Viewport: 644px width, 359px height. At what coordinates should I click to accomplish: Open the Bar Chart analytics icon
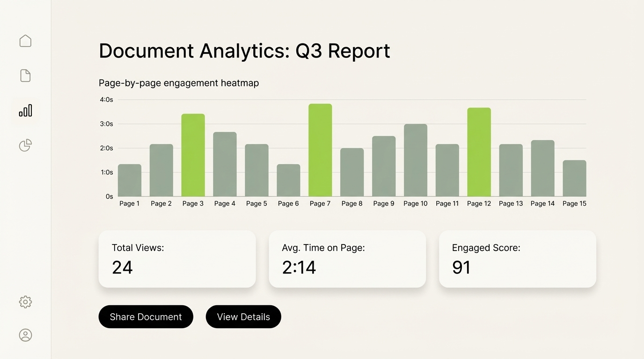click(x=25, y=110)
